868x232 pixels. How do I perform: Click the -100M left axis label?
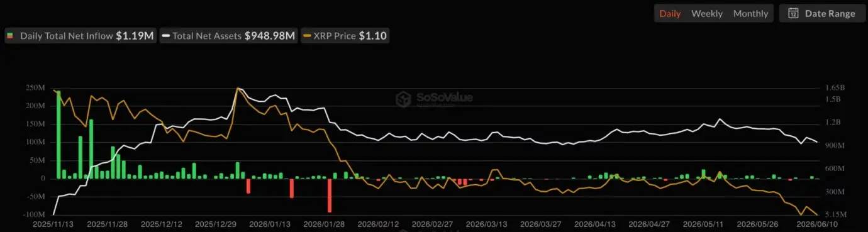coord(33,215)
